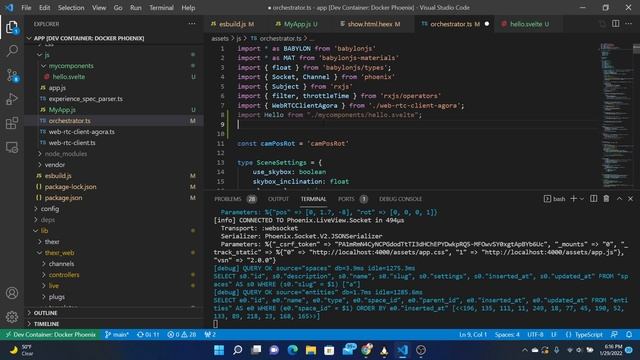
Task: Maximize the terminal panel size
Action: click(x=619, y=199)
